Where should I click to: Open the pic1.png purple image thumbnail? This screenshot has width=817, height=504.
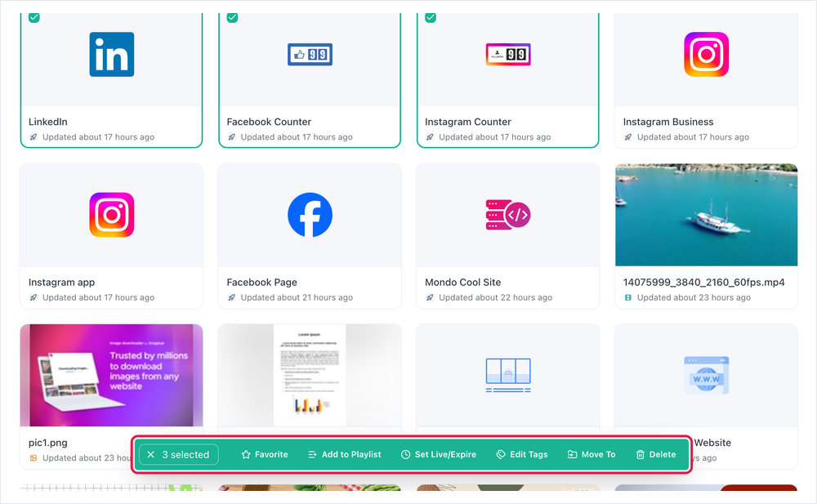click(111, 375)
